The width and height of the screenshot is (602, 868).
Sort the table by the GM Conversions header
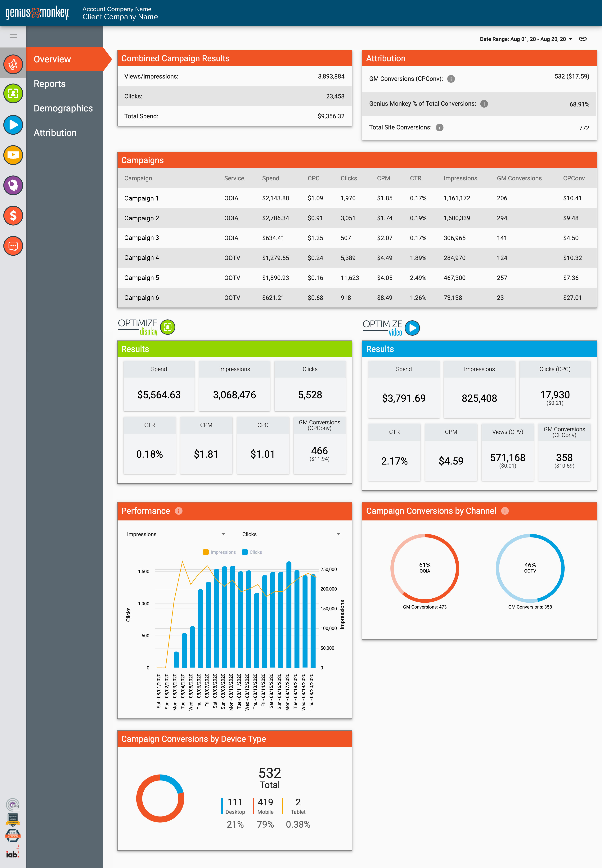point(519,178)
